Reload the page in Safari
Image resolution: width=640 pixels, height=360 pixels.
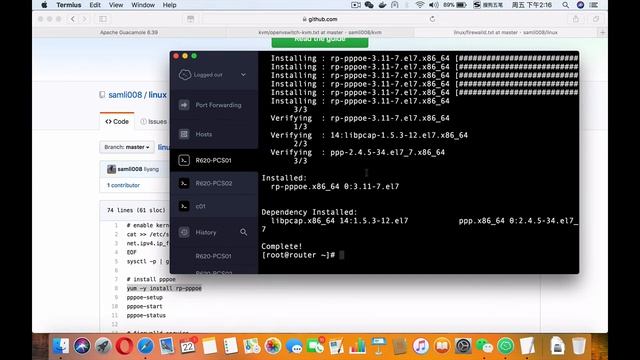tap(432, 19)
